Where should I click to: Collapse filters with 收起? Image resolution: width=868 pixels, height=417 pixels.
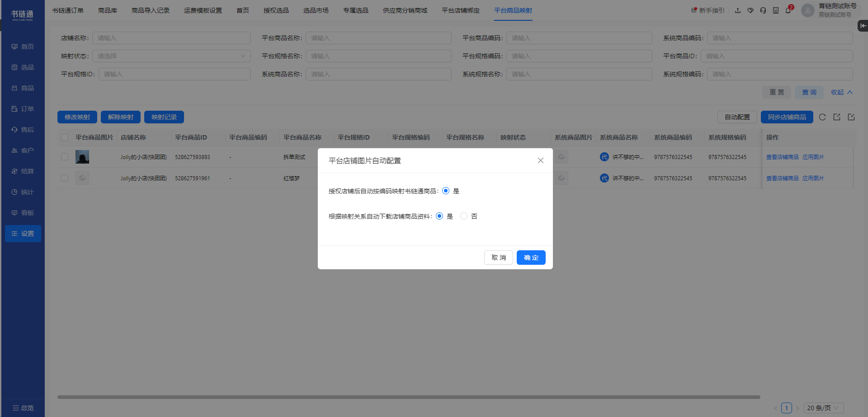(x=842, y=92)
